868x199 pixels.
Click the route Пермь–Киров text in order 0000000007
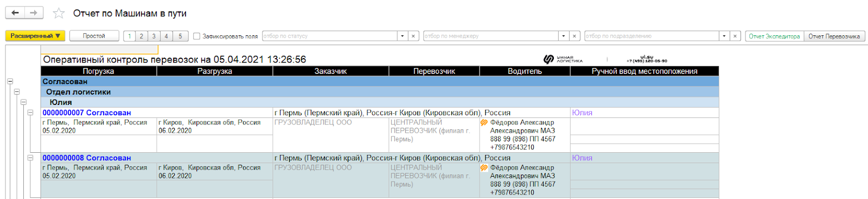pyautogui.click(x=393, y=113)
